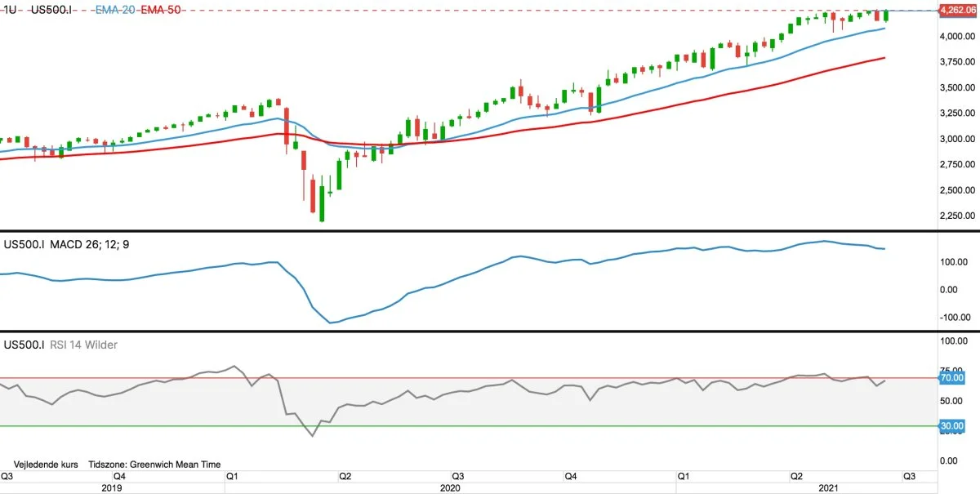Select the 2021 label on the timeline
The image size is (980, 494).
[830, 488]
